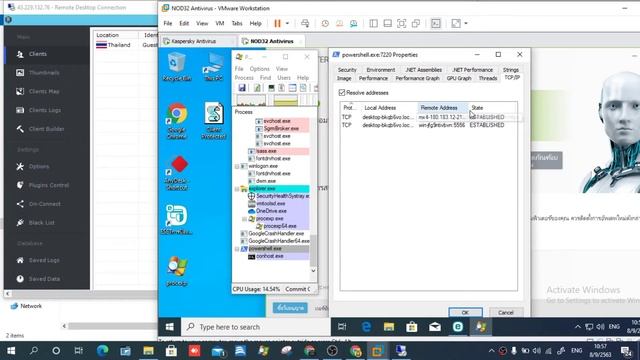The image size is (640, 360).
Task: Sort connections by Local Address column header
Action: (x=389, y=108)
